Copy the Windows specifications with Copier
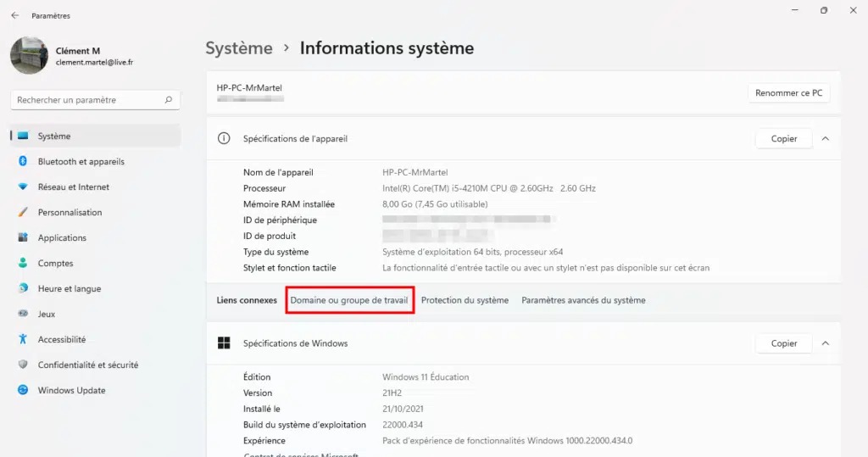 point(784,343)
